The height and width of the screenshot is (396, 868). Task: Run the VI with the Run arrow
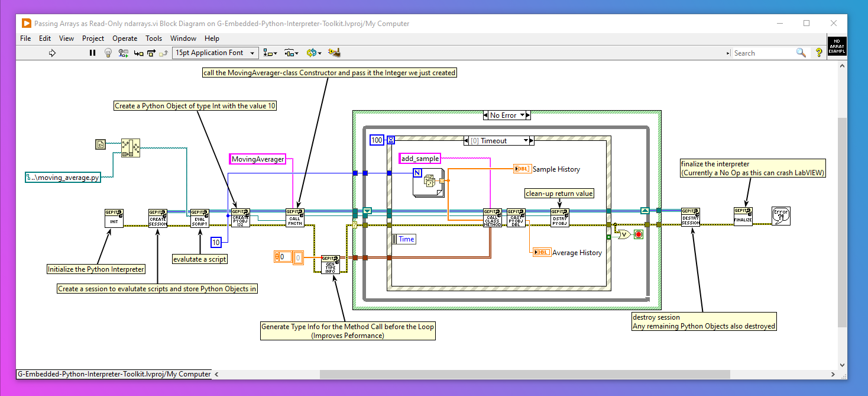pos(52,53)
